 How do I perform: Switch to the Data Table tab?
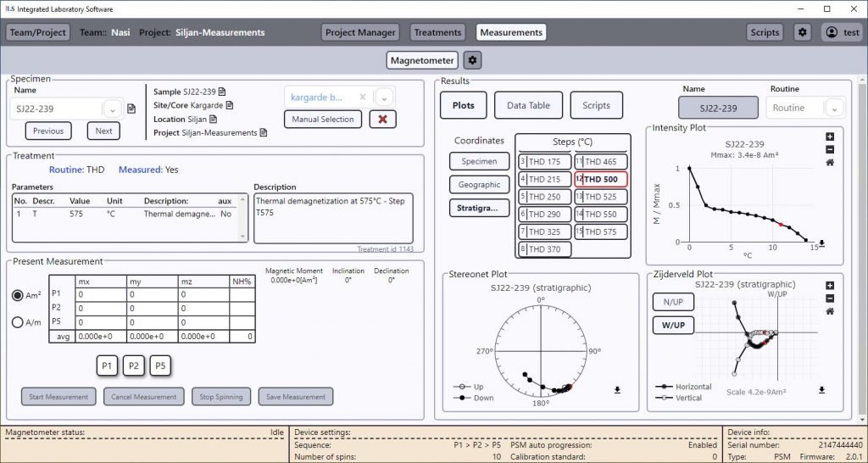tap(528, 105)
